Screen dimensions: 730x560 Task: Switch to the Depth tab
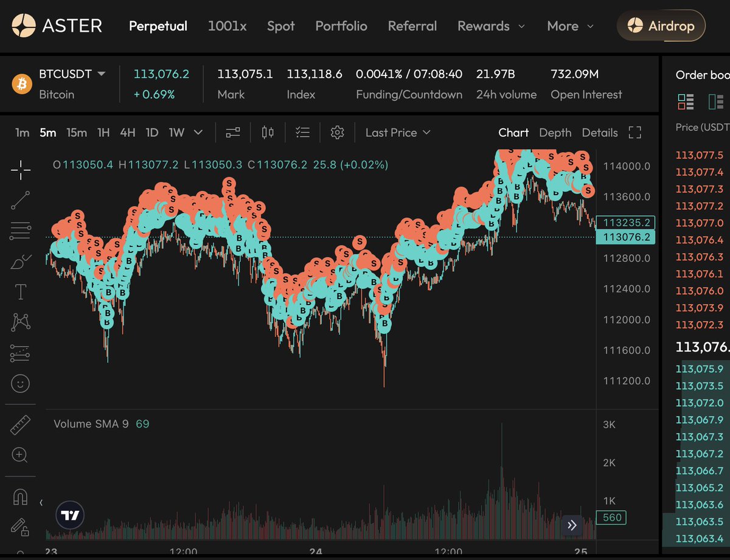pos(555,133)
